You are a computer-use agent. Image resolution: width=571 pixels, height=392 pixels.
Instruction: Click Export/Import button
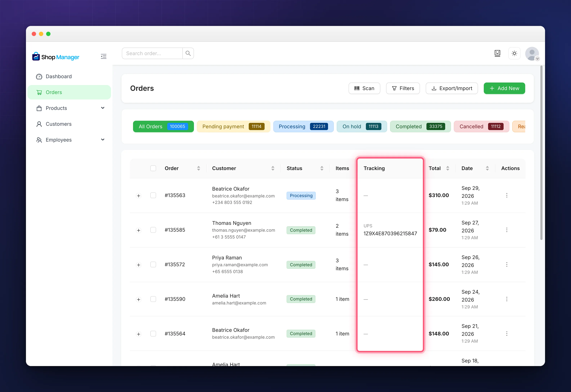[x=452, y=88]
